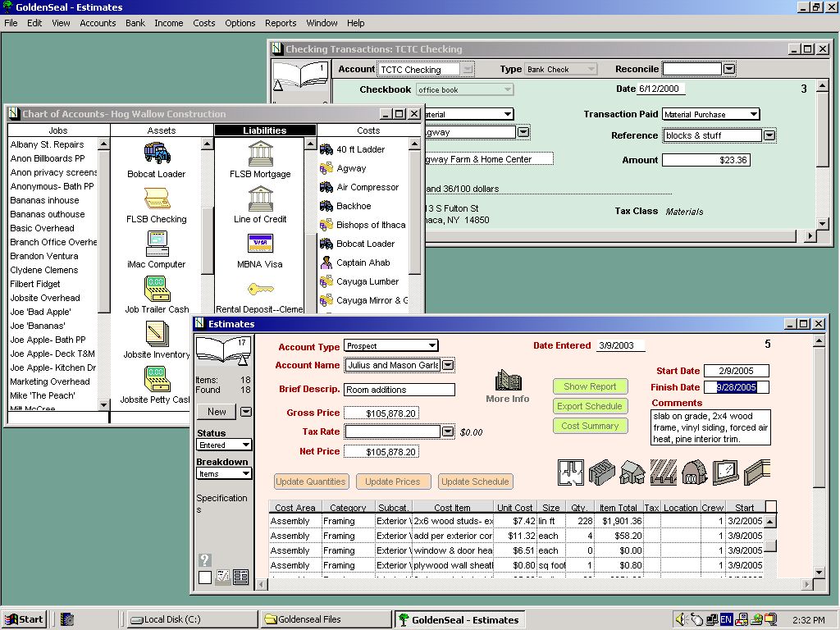This screenshot has width=840, height=630.
Task: Click the Show Report button
Action: pyautogui.click(x=590, y=386)
